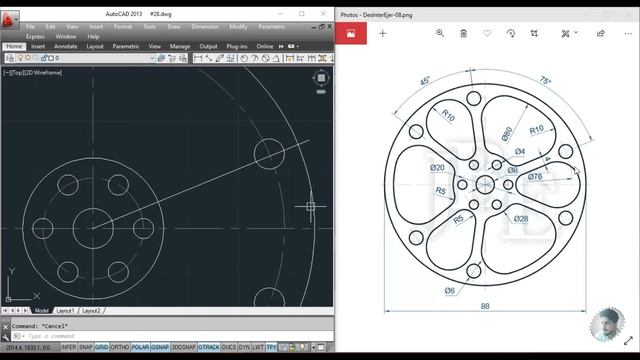Toggle POLAR tracking in the status bar
This screenshot has width=640, height=360.
pos(140,347)
